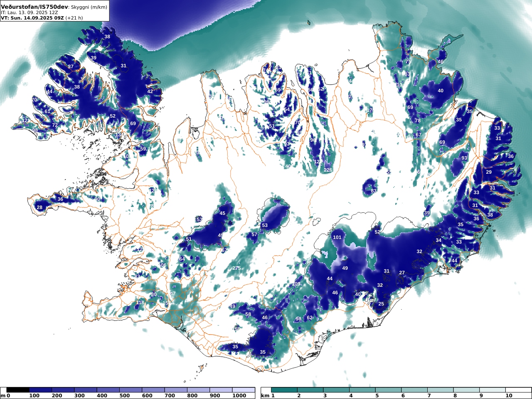Click the map value '42' in the Westfjords
This screenshot has width=532, height=399.
point(150,91)
